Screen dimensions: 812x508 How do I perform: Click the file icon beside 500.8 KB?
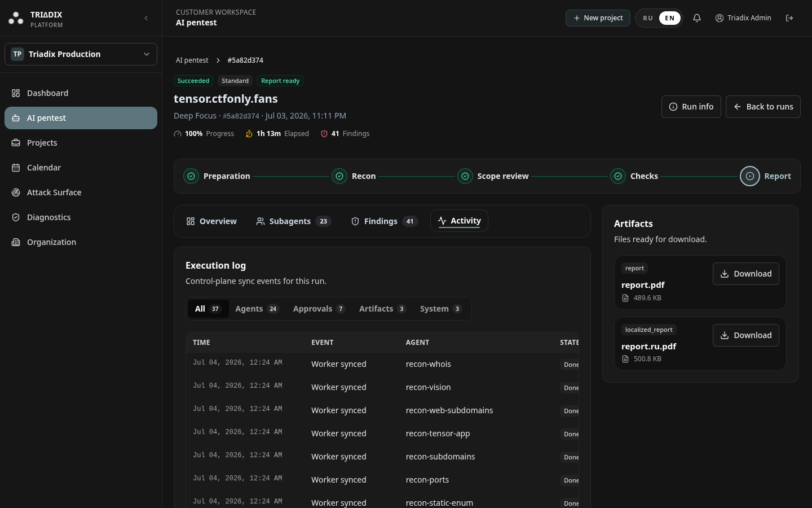625,359
